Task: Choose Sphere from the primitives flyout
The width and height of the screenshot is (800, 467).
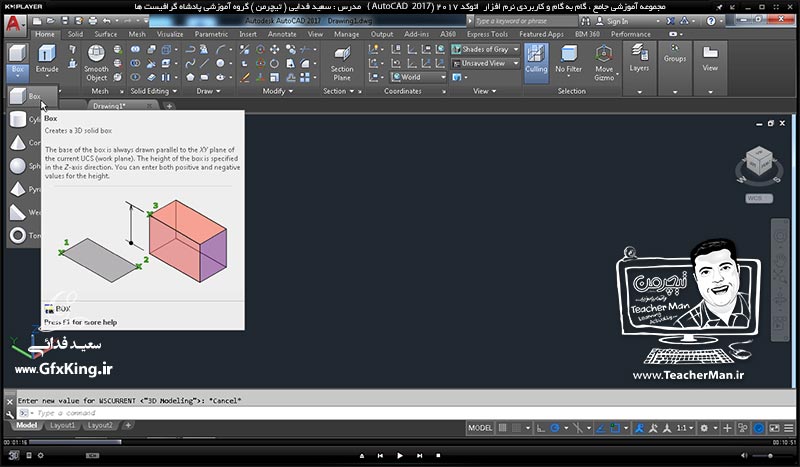Action: [24, 166]
